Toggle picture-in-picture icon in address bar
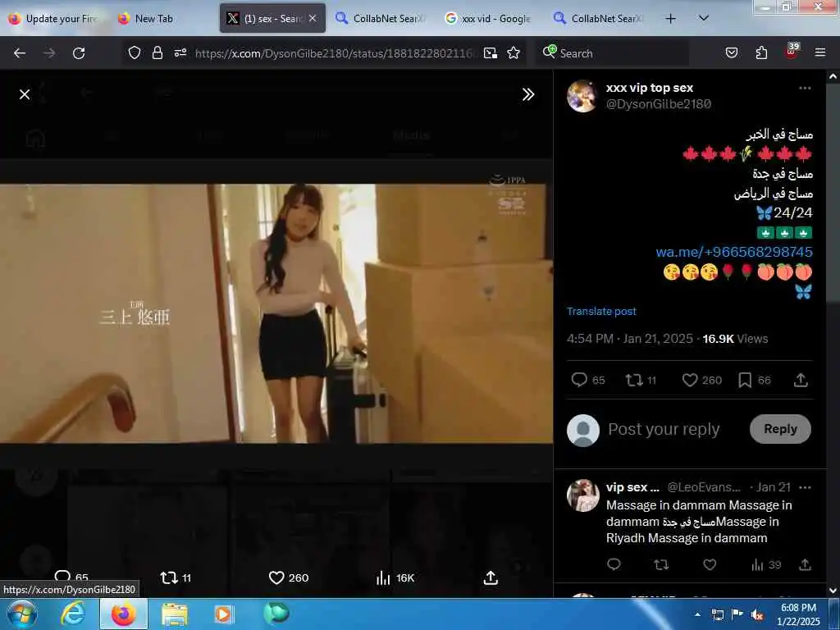840x630 pixels. (x=491, y=52)
